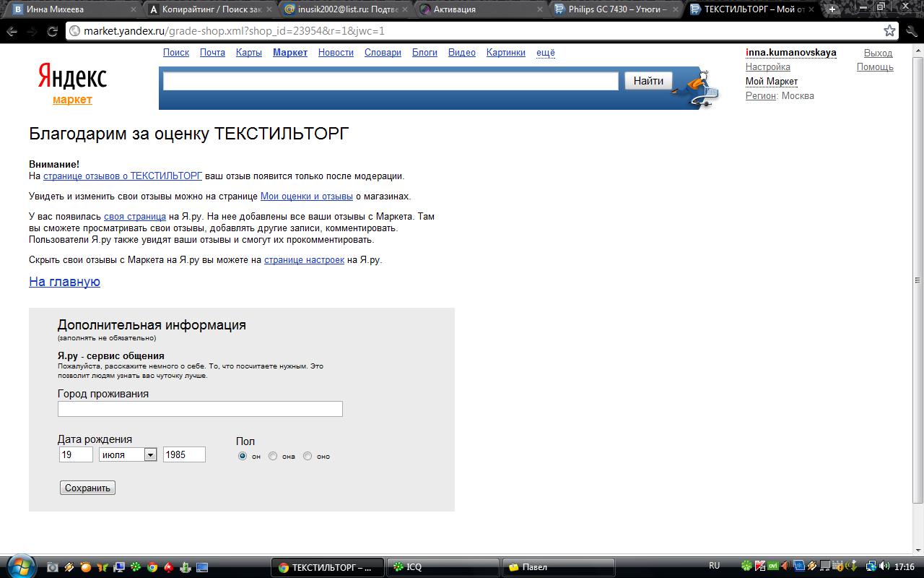Viewport: 924px width, 578px height.
Task: Expand the "ещё" services menu
Action: 546,53
